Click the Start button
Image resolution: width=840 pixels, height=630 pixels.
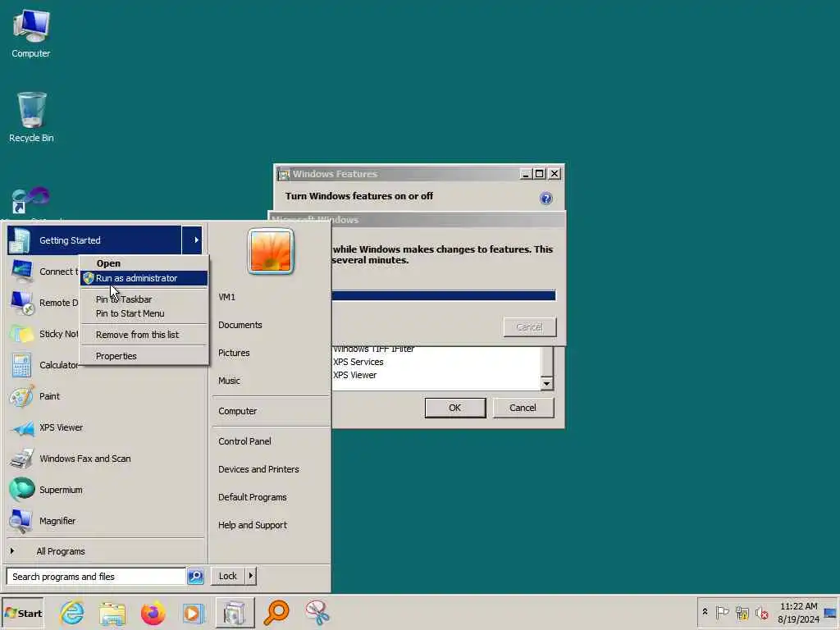click(x=22, y=614)
